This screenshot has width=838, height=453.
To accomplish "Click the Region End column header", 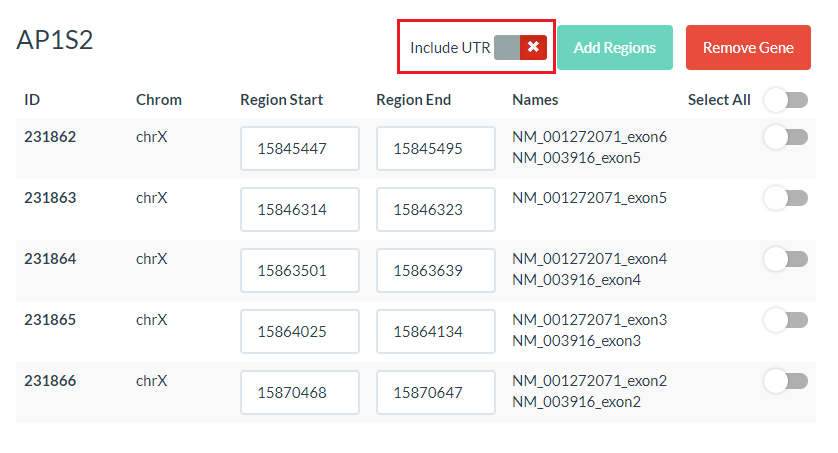I will (414, 100).
